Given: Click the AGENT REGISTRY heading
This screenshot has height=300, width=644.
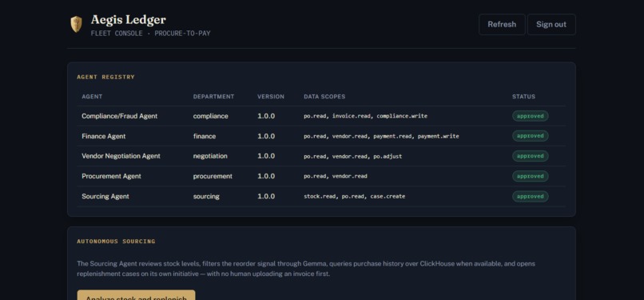Looking at the screenshot, I should [105, 77].
